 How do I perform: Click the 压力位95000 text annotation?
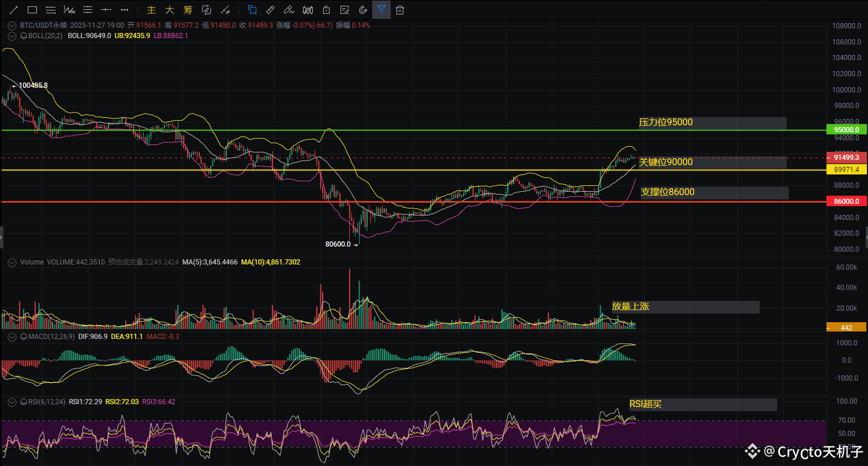[665, 122]
